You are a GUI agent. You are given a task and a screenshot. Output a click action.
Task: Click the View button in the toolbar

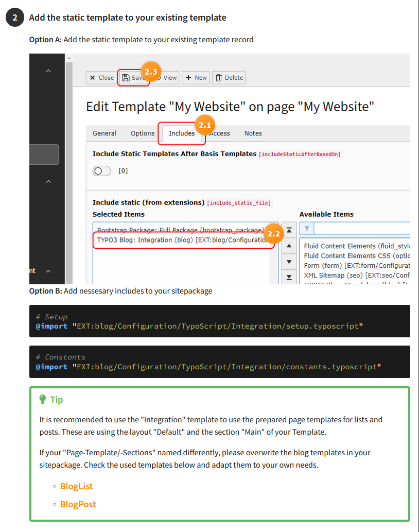coord(166,78)
